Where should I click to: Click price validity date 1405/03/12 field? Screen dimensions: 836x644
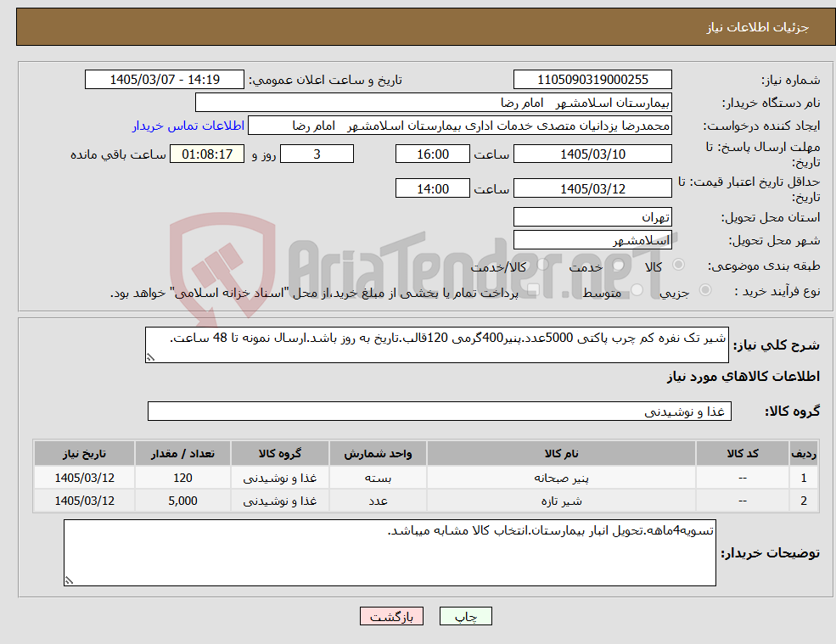pyautogui.click(x=592, y=188)
